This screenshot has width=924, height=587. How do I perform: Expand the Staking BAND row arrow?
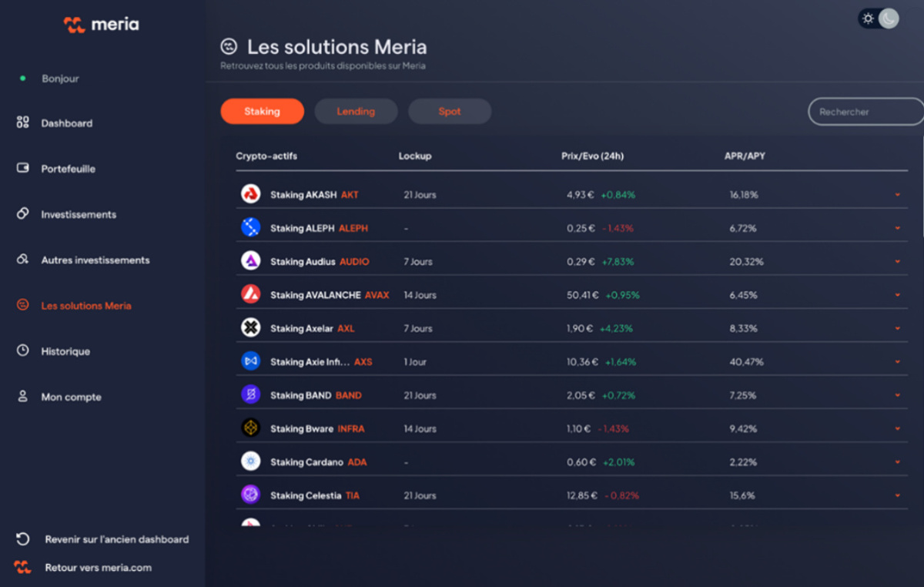point(898,395)
